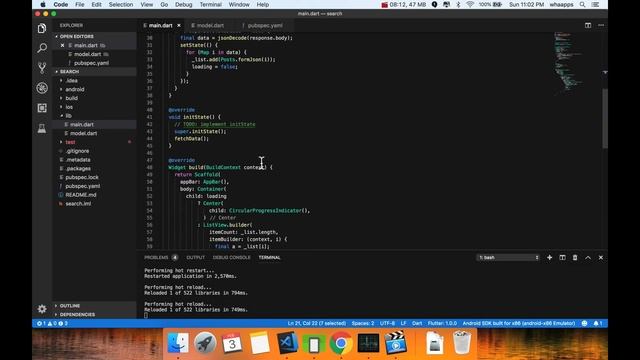Switch to the Problems panel tab
This screenshot has width=640, height=360.
point(161,258)
